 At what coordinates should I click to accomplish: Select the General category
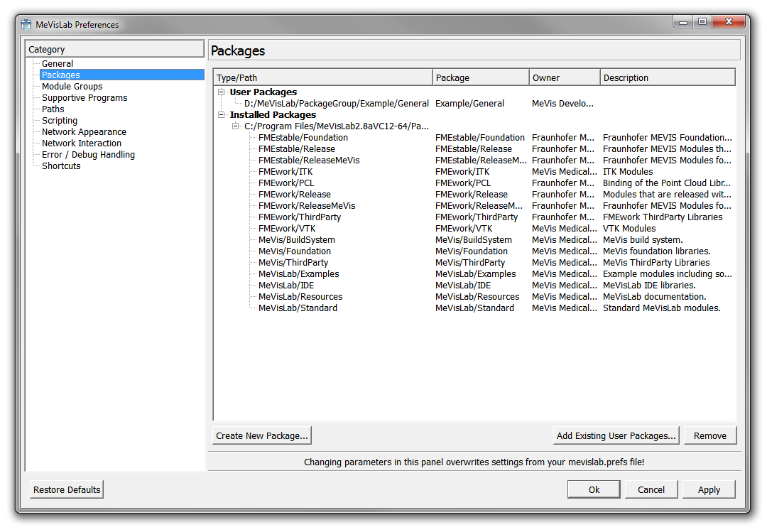tap(57, 64)
